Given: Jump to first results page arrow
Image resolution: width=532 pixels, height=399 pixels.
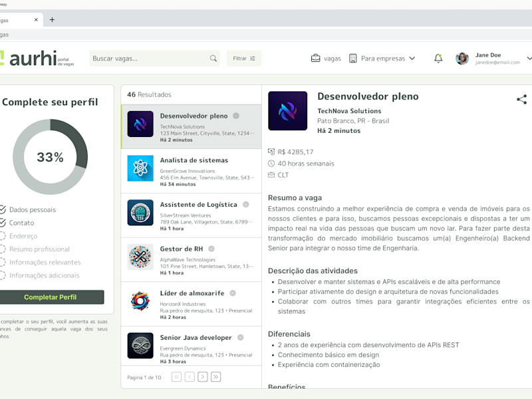Looking at the screenshot, I should [x=176, y=377].
